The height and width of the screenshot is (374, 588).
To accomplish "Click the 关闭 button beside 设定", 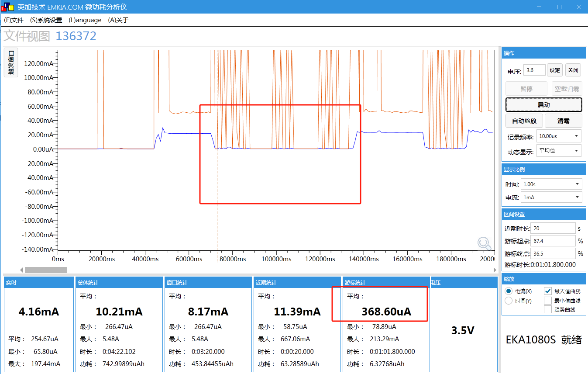I will pyautogui.click(x=573, y=70).
